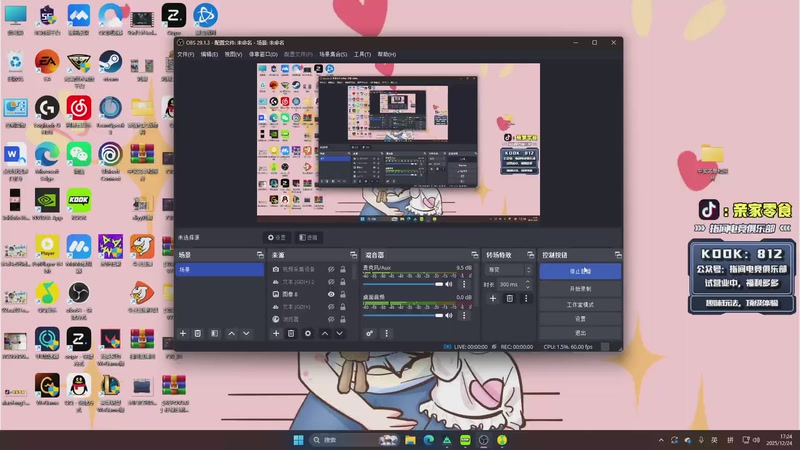Image resolution: width=800 pixels, height=450 pixels.
Task: Pop out the 场景 dock panel
Action: pos(260,255)
